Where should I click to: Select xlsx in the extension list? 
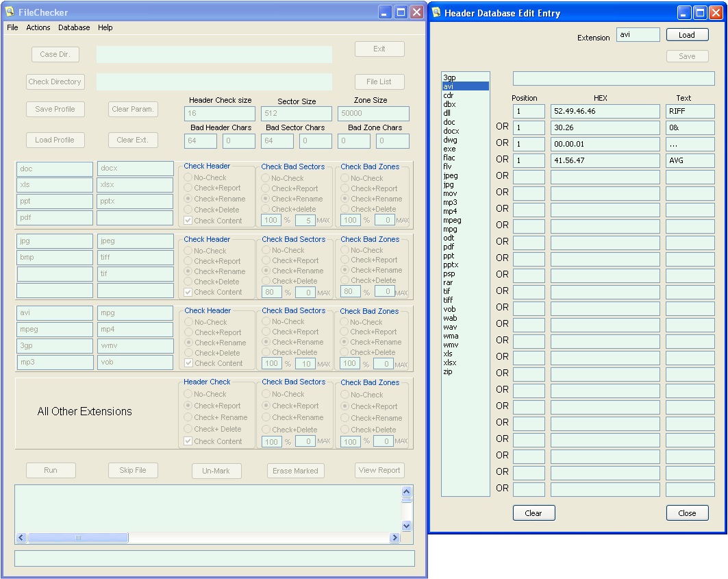coord(465,363)
